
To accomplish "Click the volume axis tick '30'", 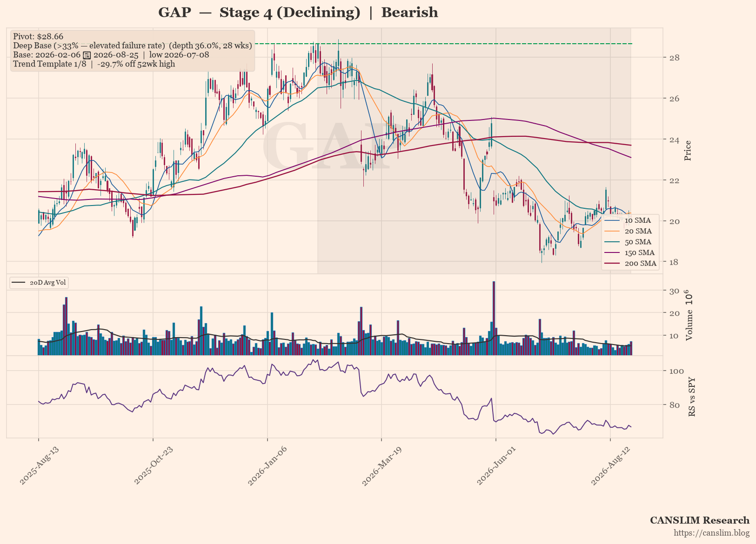I will click(x=674, y=291).
